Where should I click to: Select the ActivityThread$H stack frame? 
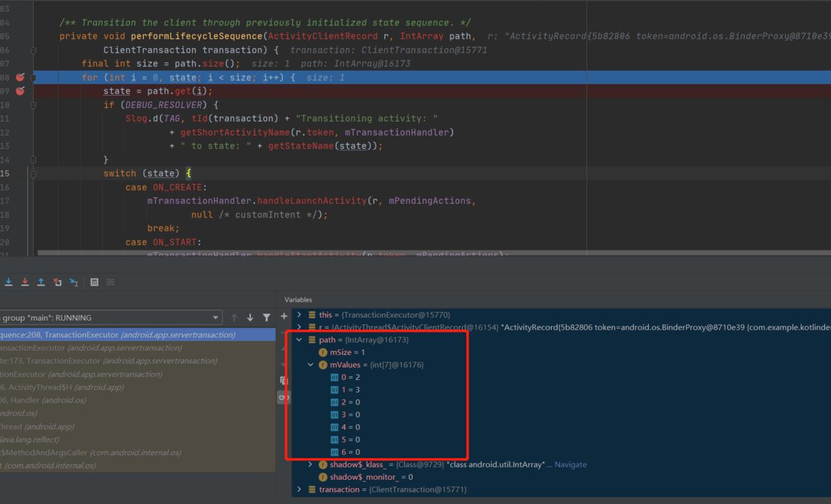pyautogui.click(x=137, y=387)
